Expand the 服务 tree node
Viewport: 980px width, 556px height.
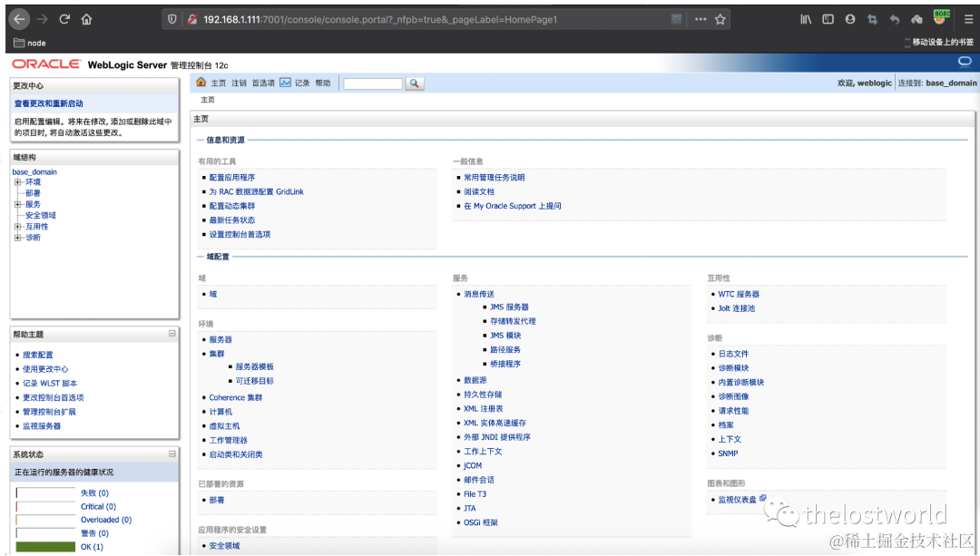click(17, 204)
